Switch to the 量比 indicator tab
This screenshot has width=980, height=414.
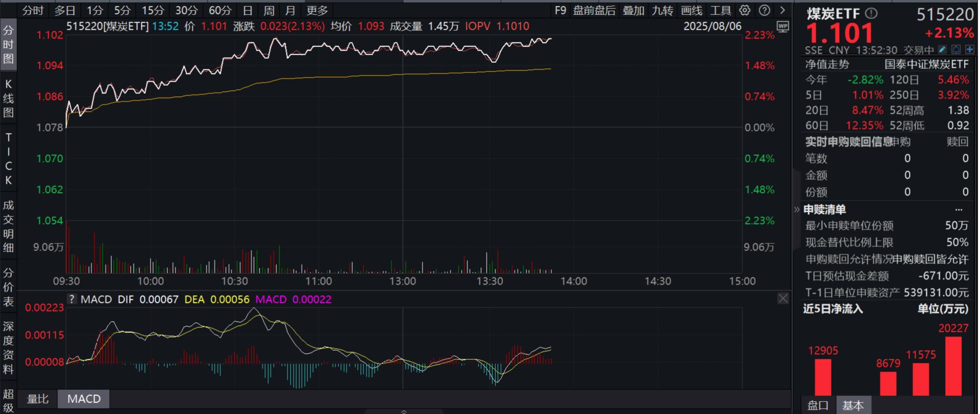tap(38, 399)
